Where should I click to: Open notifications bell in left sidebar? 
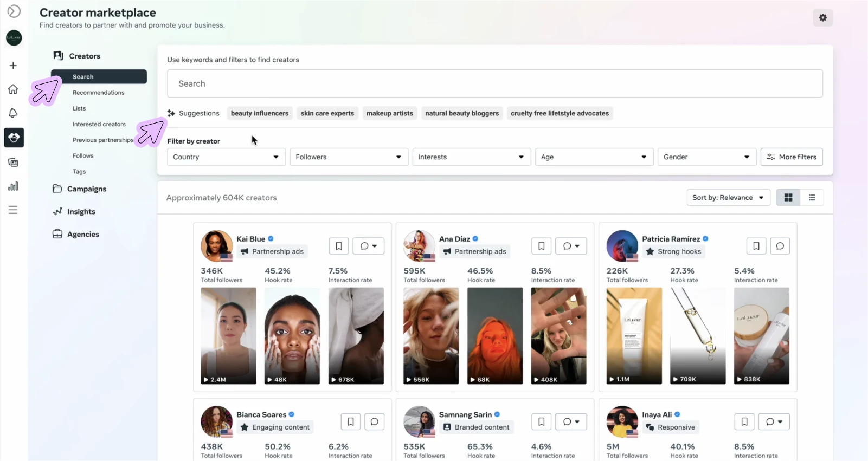point(13,113)
